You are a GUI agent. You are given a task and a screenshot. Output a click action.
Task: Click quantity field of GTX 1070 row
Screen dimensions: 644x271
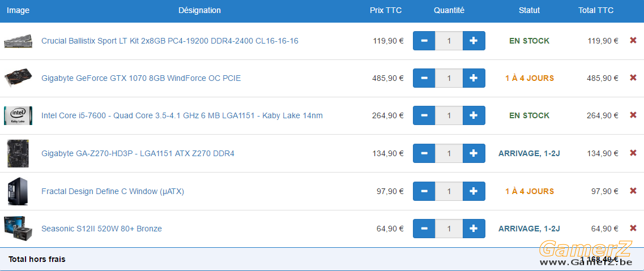[x=449, y=78]
